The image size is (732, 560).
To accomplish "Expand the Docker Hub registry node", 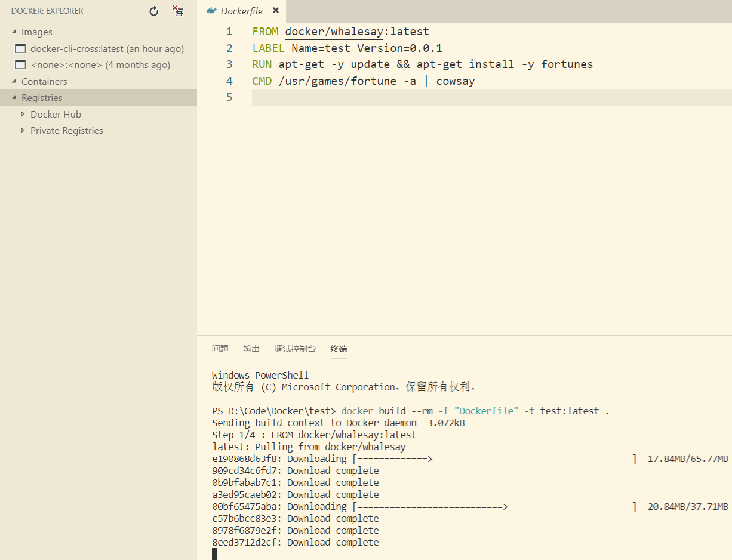I will coord(23,114).
